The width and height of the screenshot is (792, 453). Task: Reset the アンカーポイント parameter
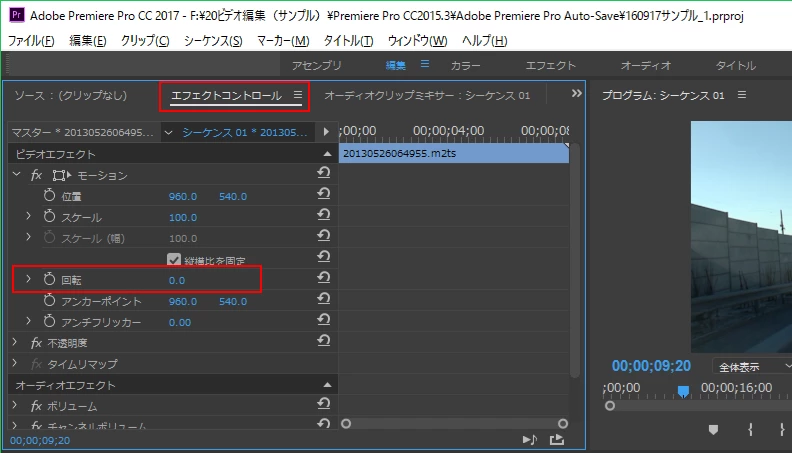[x=323, y=299]
